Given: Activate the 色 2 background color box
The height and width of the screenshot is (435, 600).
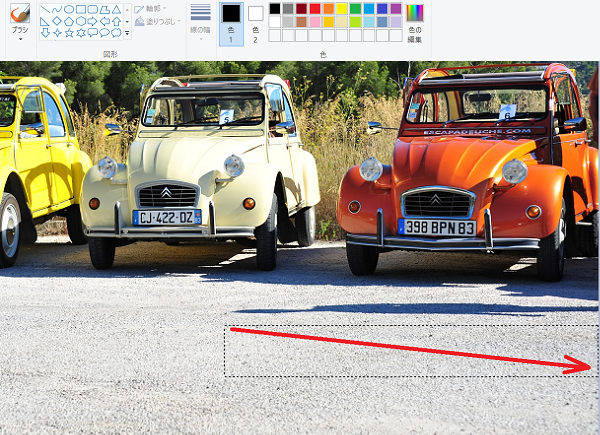Looking at the screenshot, I should [255, 24].
